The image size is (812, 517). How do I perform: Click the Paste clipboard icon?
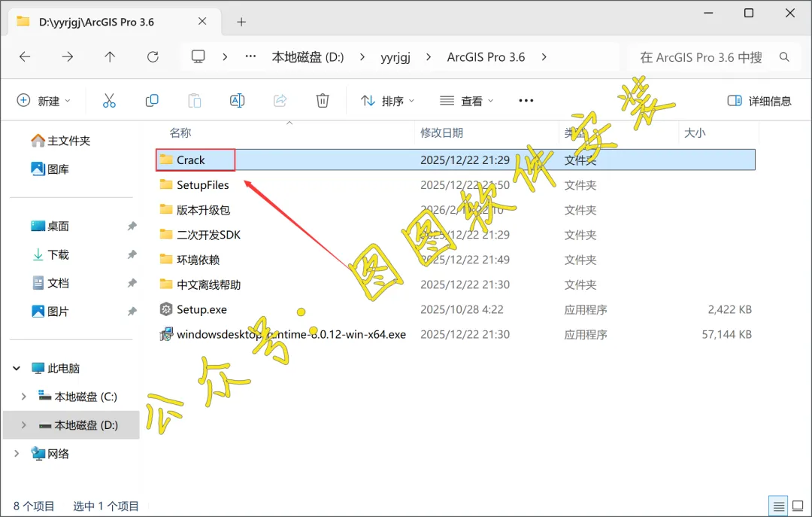click(195, 101)
